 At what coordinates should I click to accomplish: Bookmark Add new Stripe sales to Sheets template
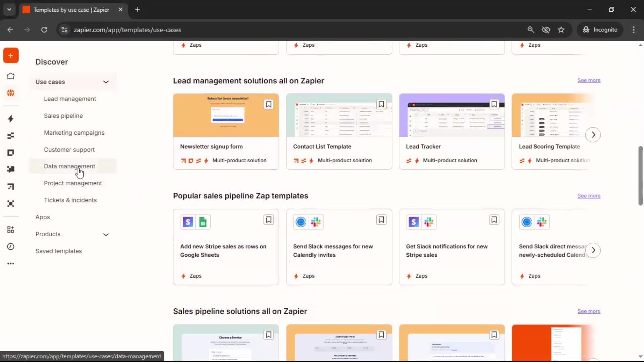[269, 220]
